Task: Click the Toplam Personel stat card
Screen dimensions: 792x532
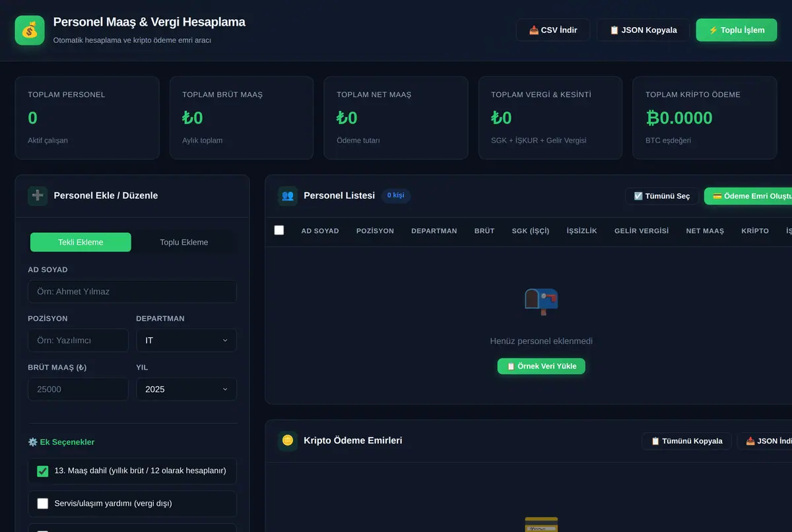Action: pos(87,118)
